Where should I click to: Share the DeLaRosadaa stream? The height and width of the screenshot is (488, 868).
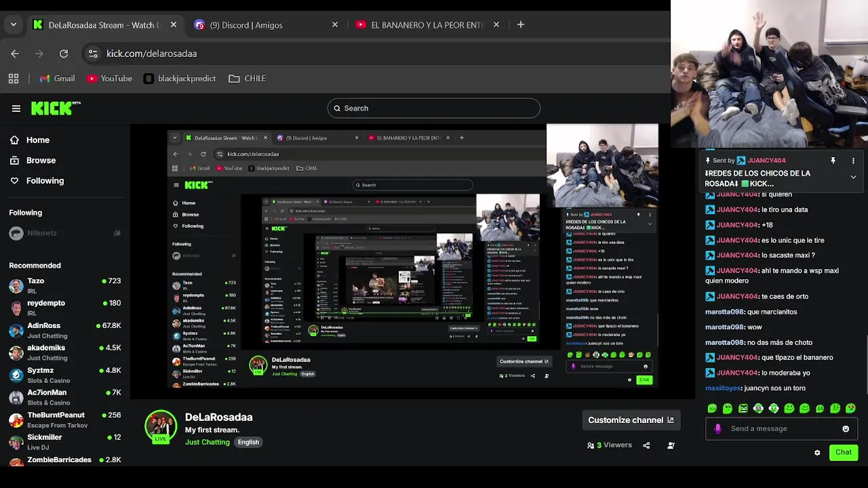coord(646,445)
